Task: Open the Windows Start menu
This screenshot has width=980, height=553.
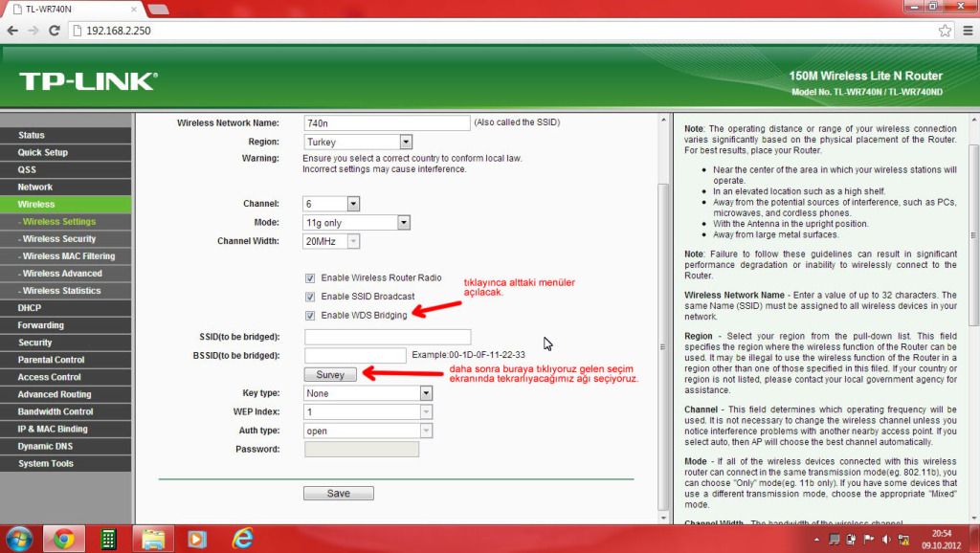Action: [19, 539]
